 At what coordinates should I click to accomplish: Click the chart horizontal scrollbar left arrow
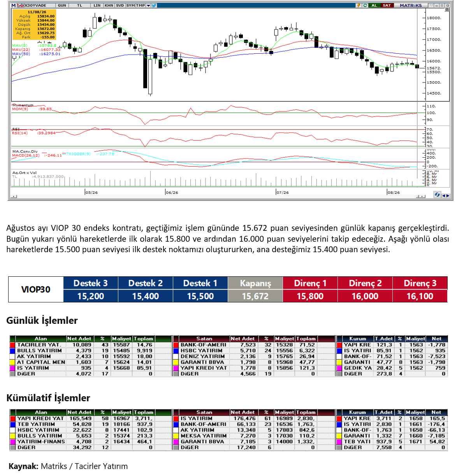pyautogui.click(x=14, y=197)
